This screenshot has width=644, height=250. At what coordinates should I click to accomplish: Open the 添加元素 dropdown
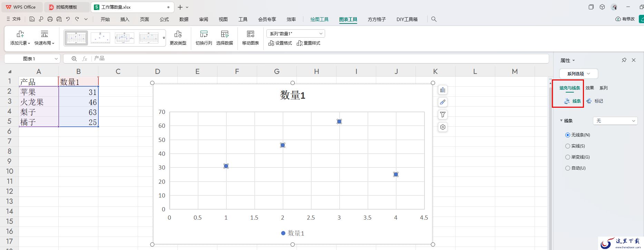[x=20, y=38]
